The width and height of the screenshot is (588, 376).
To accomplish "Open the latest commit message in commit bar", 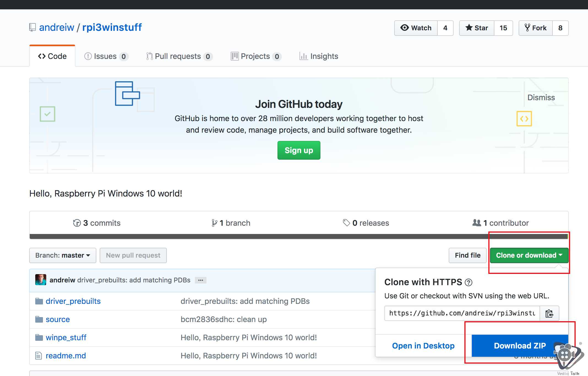I will point(134,280).
